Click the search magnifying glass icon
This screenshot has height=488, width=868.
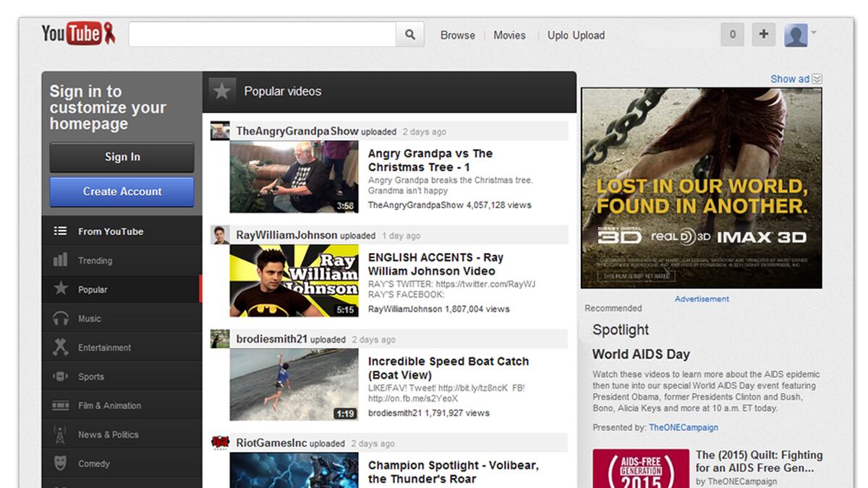pos(409,34)
